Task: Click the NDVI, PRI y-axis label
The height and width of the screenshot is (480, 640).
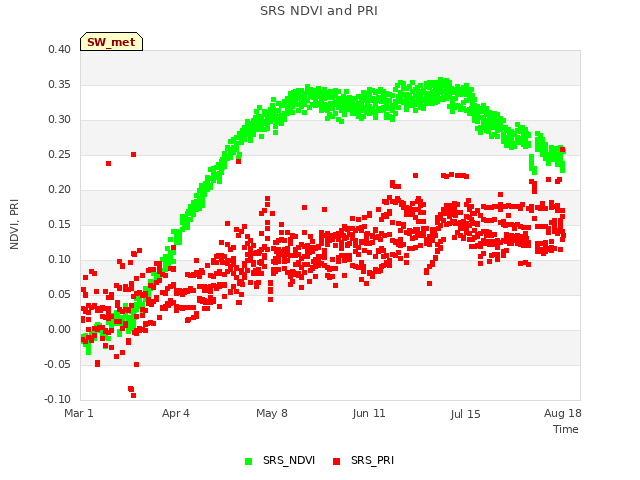Action: pos(14,224)
